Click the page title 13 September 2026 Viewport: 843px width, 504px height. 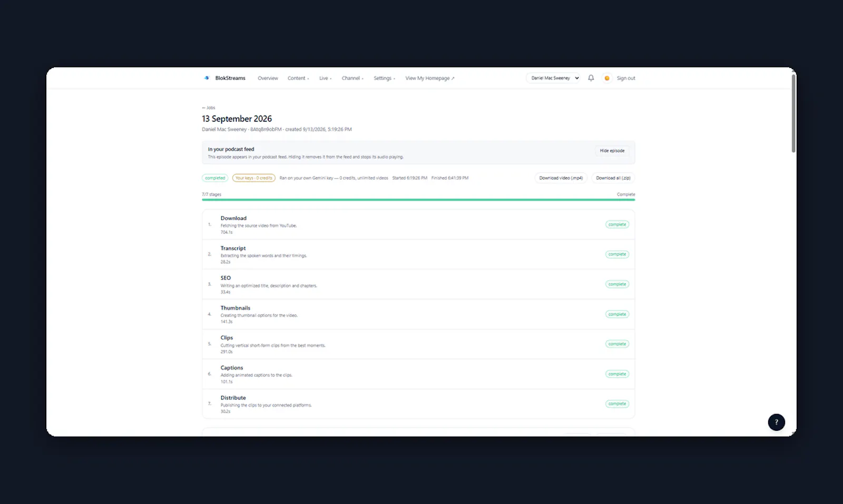237,119
